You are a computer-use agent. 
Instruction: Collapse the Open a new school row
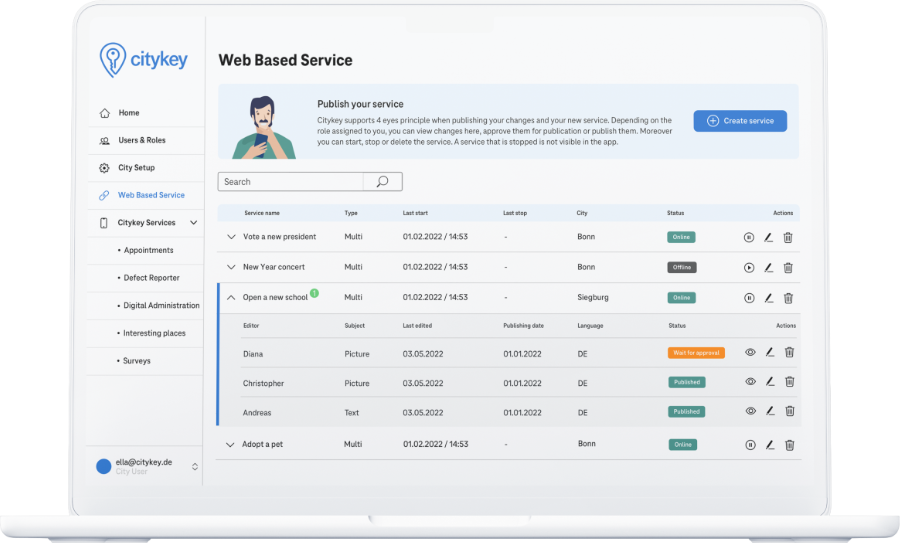(231, 297)
